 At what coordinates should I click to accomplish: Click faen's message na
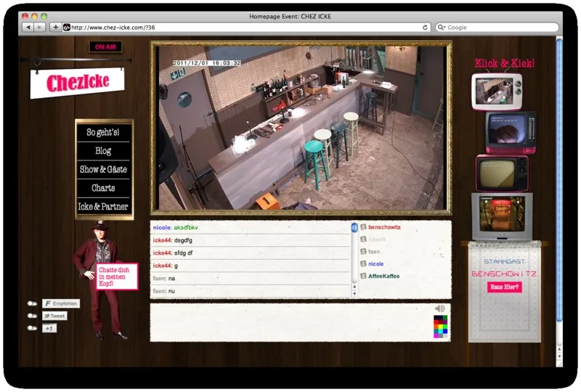pos(171,278)
